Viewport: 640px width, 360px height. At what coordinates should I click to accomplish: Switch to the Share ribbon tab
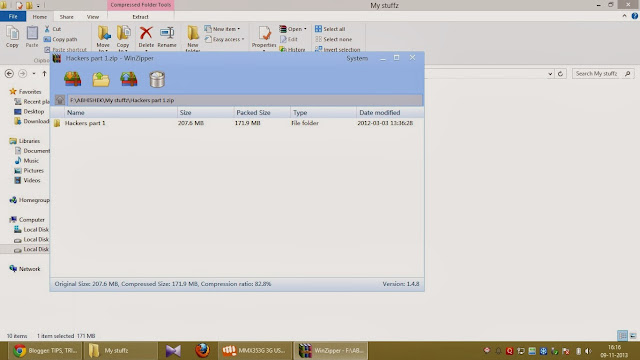[67, 17]
